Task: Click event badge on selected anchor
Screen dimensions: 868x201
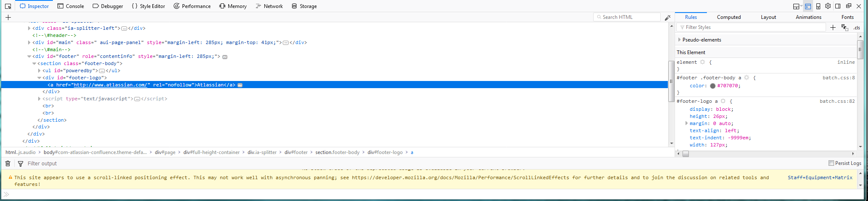Action: (240, 85)
